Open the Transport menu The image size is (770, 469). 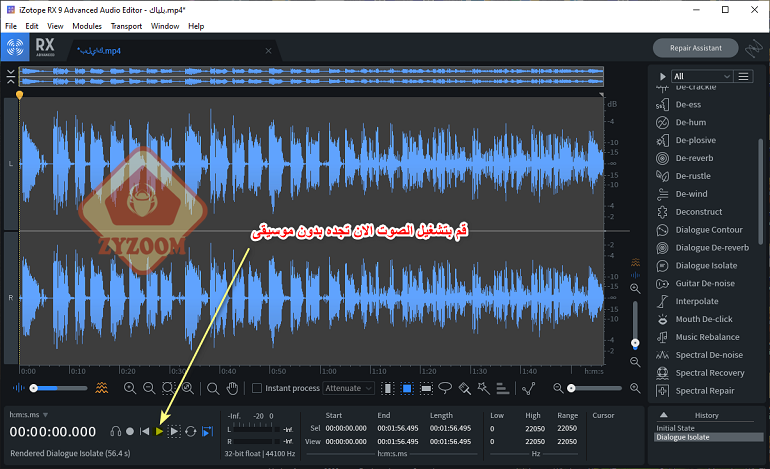point(126,26)
